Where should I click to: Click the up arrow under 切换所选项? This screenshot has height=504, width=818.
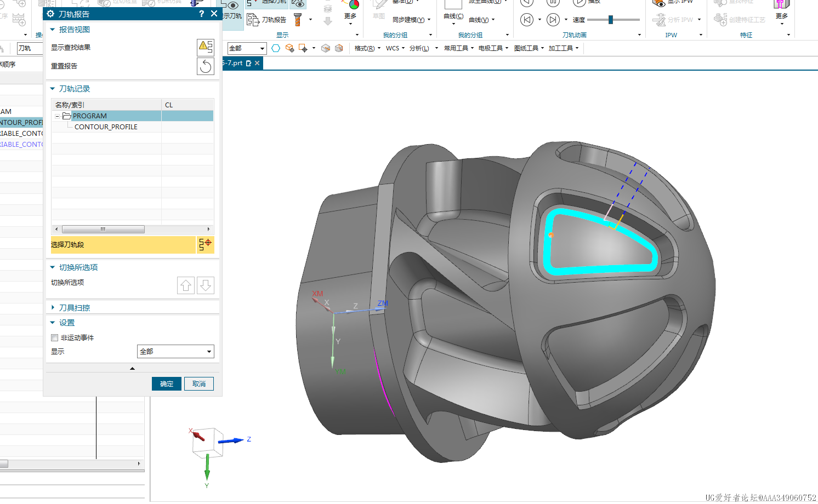tap(186, 285)
